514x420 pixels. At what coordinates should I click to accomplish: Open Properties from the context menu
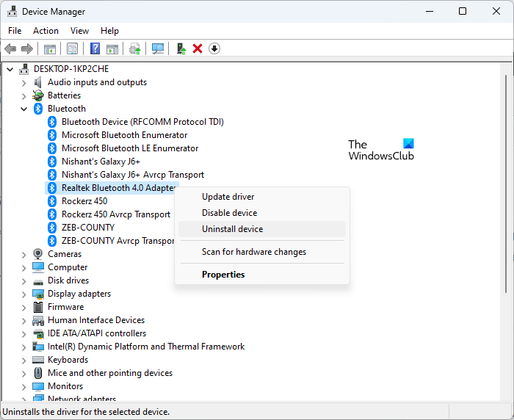coord(262,275)
